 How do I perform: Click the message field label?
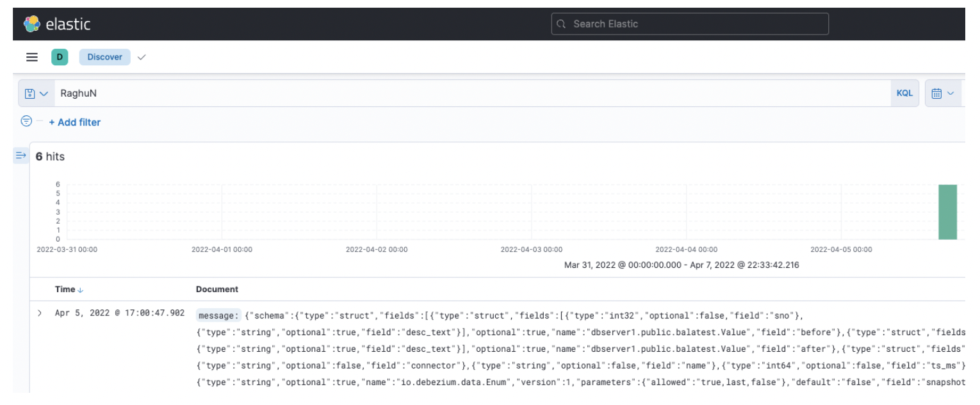(218, 315)
